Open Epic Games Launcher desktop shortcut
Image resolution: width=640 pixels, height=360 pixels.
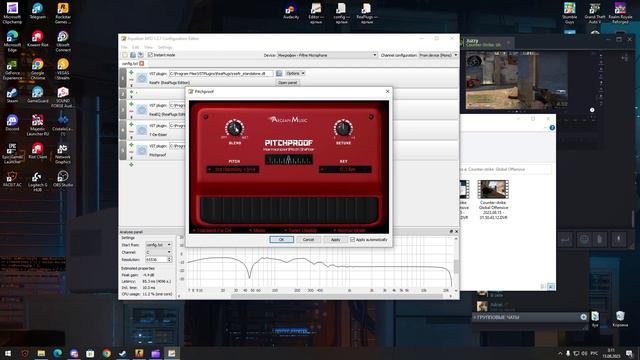pyautogui.click(x=12, y=153)
